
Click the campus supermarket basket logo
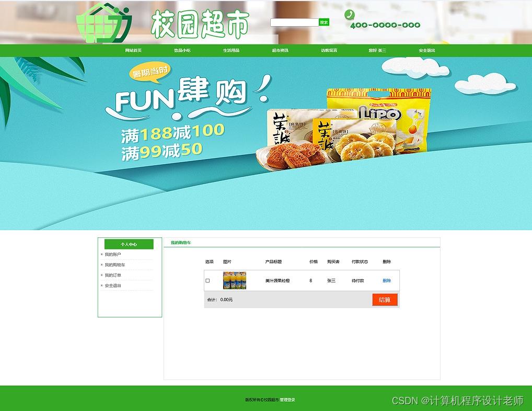tap(104, 22)
